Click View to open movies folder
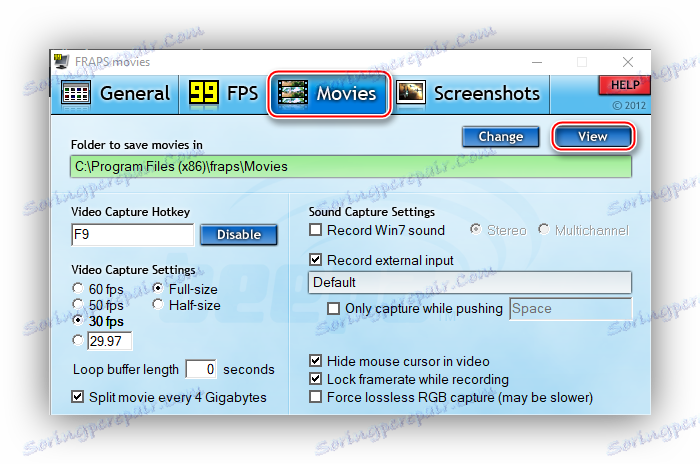 coord(592,136)
